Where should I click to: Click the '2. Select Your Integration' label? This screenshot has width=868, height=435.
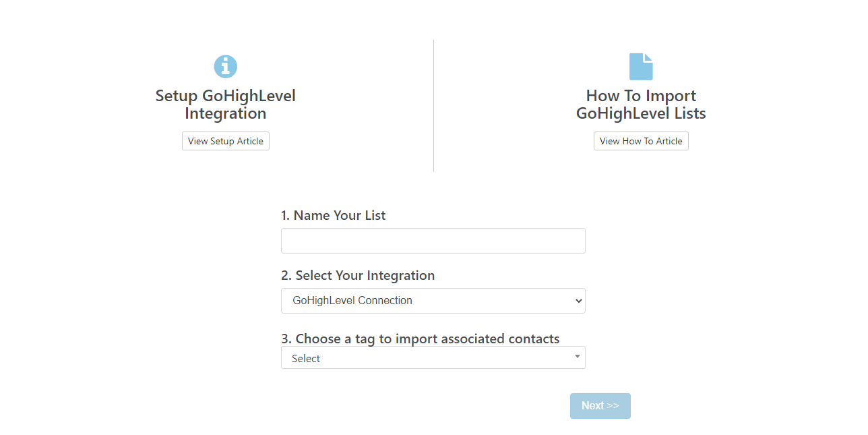357,276
